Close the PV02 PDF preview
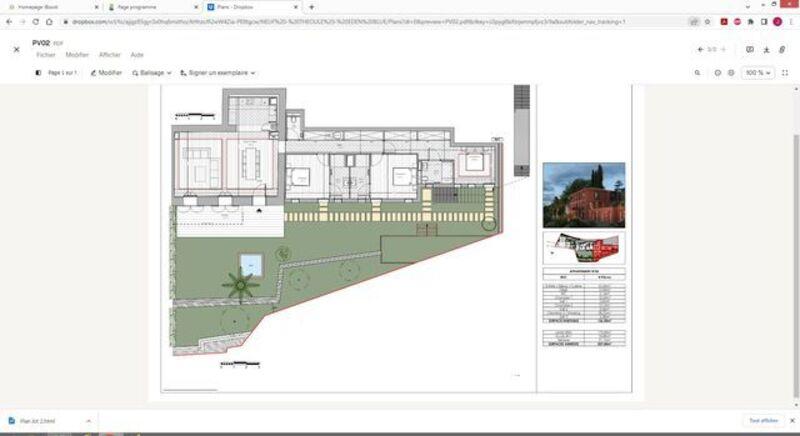 (x=16, y=48)
